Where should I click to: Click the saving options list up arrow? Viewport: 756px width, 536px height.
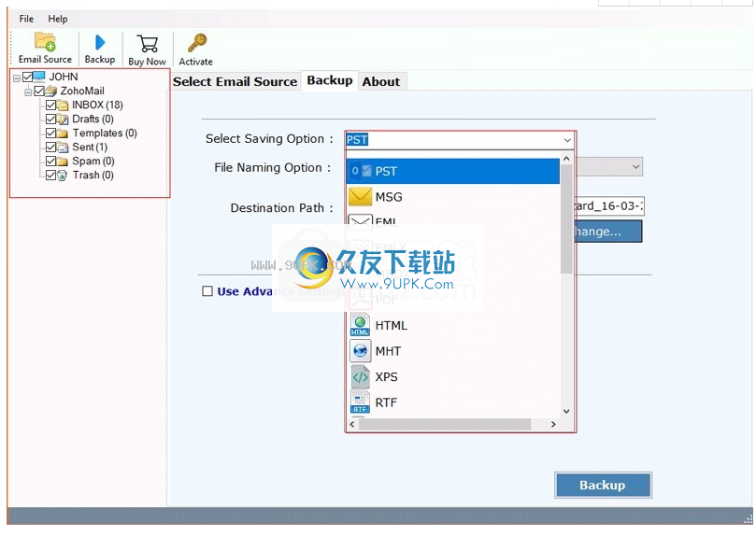click(566, 159)
